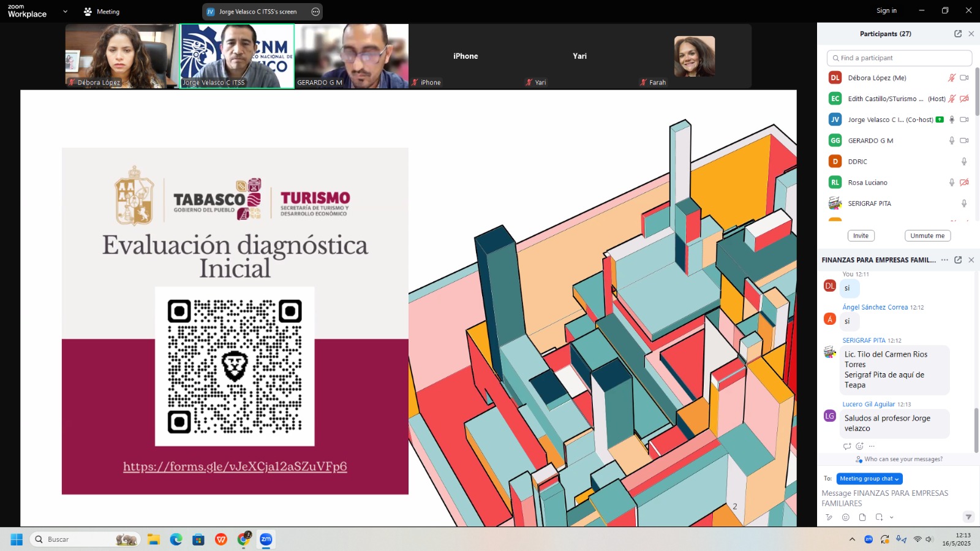Toggle Débora López muted microphone
Image resolution: width=980 pixels, height=551 pixels.
coord(951,78)
